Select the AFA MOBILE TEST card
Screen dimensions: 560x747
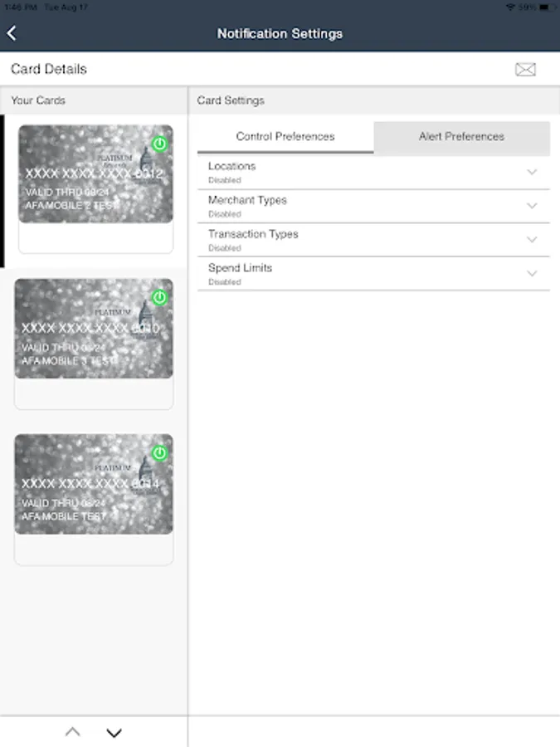(94, 484)
